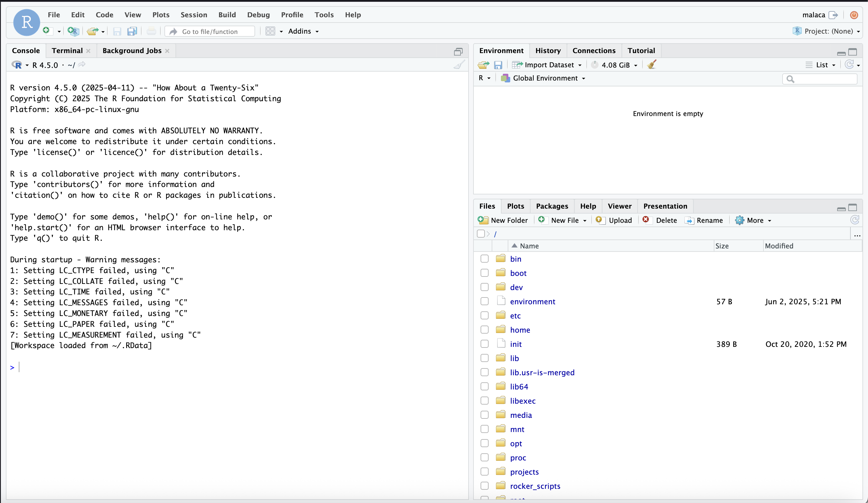Check the checkbox next to the bin folder
Screen dimensions: 868x503
(484, 258)
